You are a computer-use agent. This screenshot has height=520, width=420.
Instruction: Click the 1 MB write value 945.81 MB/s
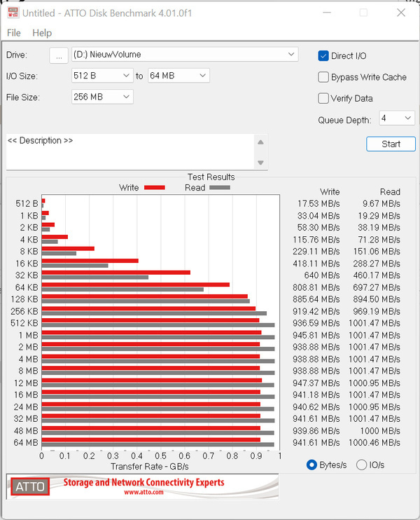tap(316, 335)
